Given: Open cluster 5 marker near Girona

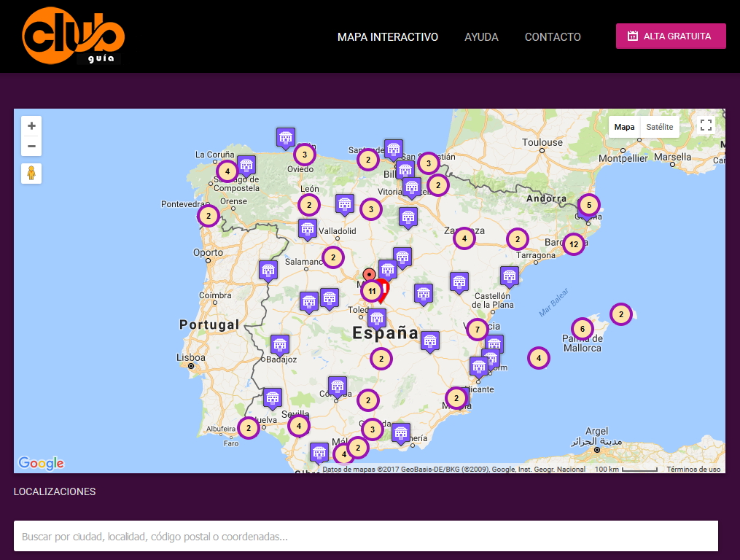Looking at the screenshot, I should tap(589, 205).
